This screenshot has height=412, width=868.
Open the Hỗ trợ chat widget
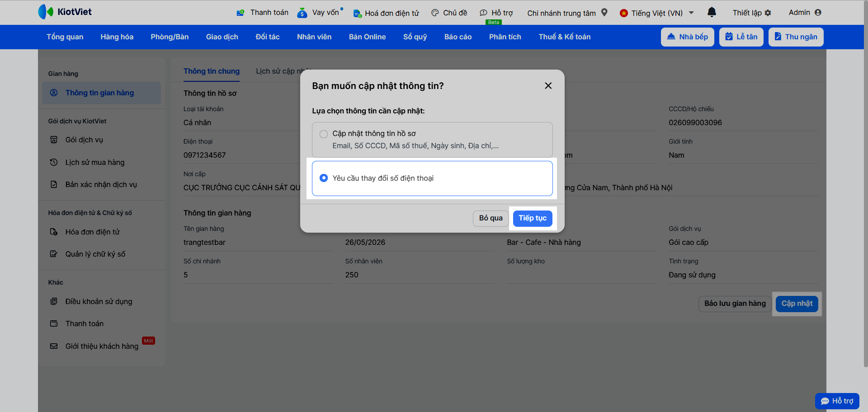[x=837, y=401]
